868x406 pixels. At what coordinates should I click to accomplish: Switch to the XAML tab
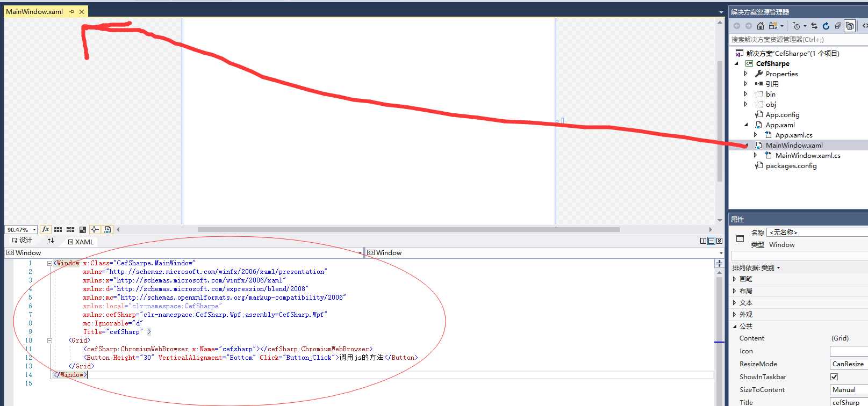(81, 242)
